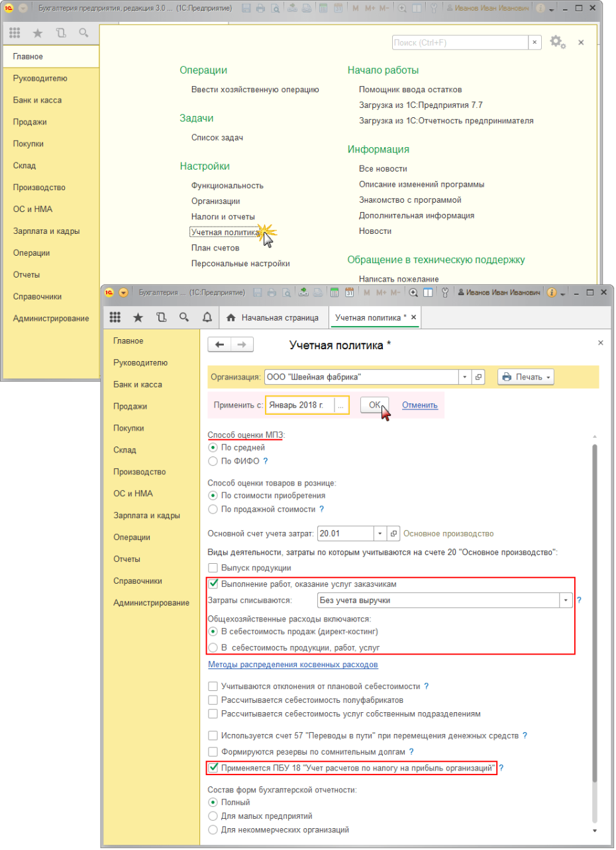The width and height of the screenshot is (616, 850).
Task: Expand the Организация dropdown arrow
Action: tap(465, 377)
